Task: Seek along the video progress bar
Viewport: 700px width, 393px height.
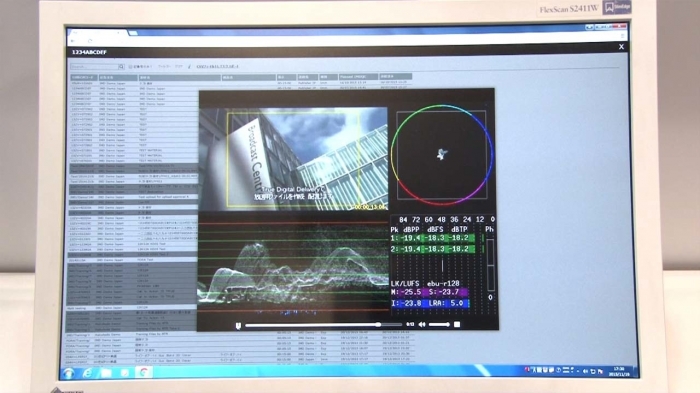Action: coord(324,325)
